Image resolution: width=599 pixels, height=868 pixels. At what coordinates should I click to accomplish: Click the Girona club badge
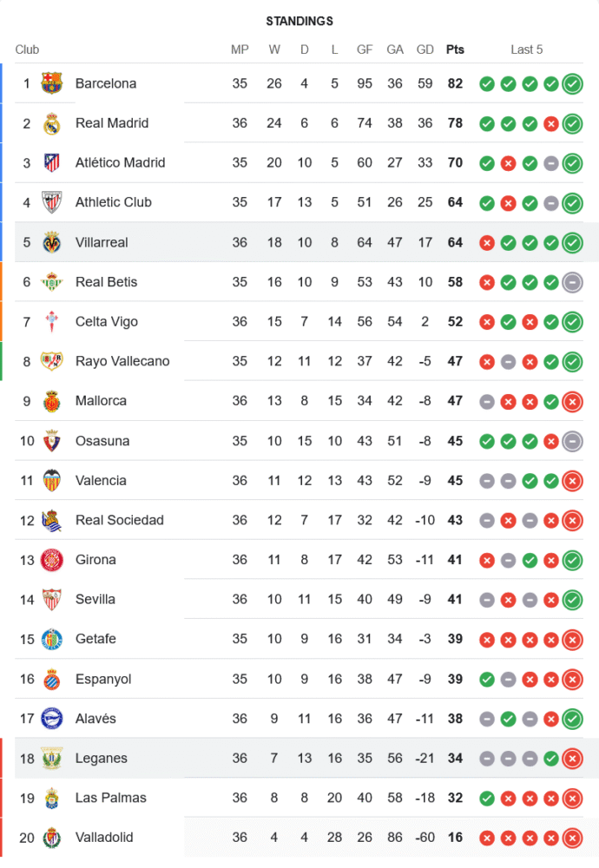point(52,560)
